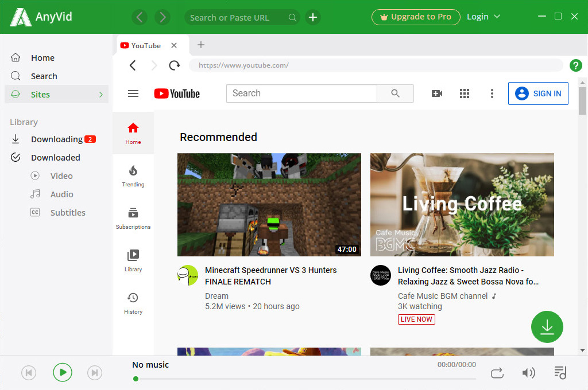588x390 pixels.
Task: Open the Living Coffee video thumbnail
Action: point(462,205)
